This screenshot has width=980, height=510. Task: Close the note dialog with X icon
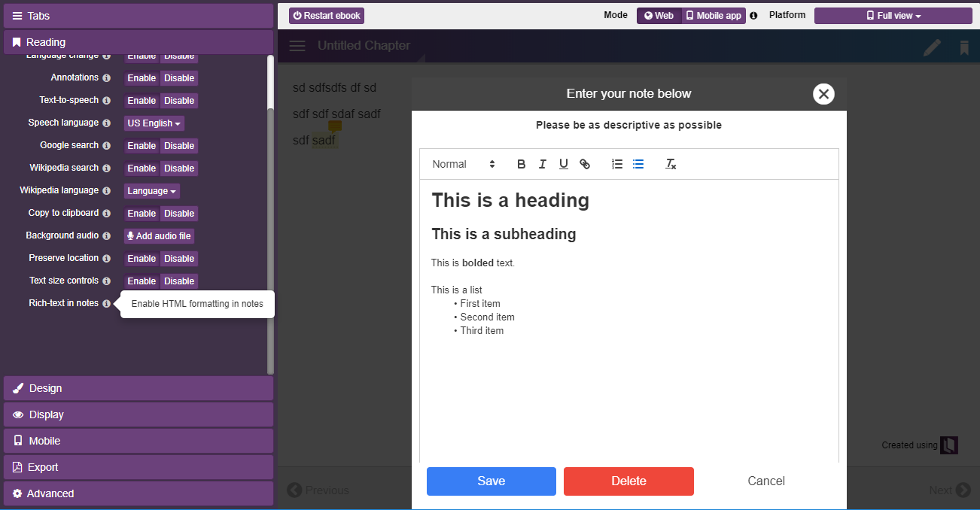click(823, 94)
